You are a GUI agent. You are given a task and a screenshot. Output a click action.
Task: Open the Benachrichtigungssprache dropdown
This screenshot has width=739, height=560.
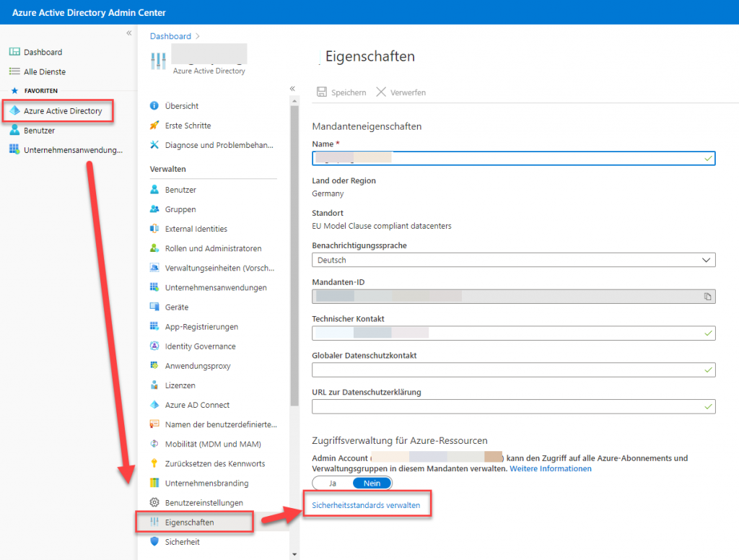pyautogui.click(x=514, y=261)
